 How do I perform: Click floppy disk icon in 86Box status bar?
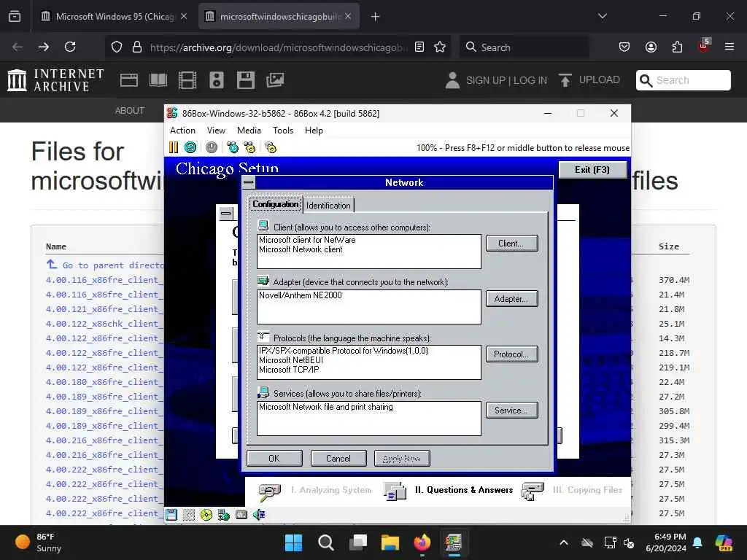pyautogui.click(x=171, y=515)
